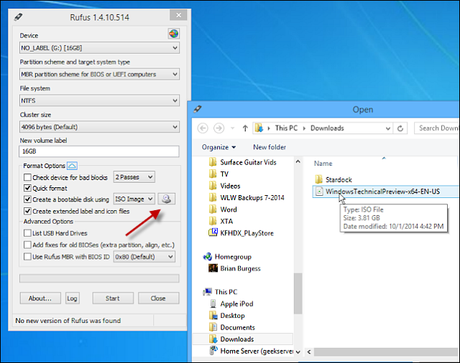460x363 pixels.
Task: Click the disc icon to select ISO image
Action: click(167, 199)
